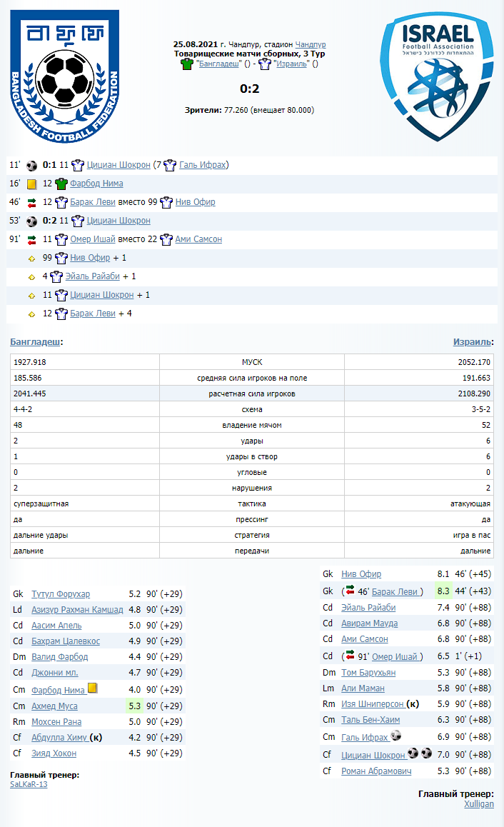Screen dimensions: 504x827
Task: Open Бангладеш team link above stats table
Action: pyautogui.click(x=35, y=342)
